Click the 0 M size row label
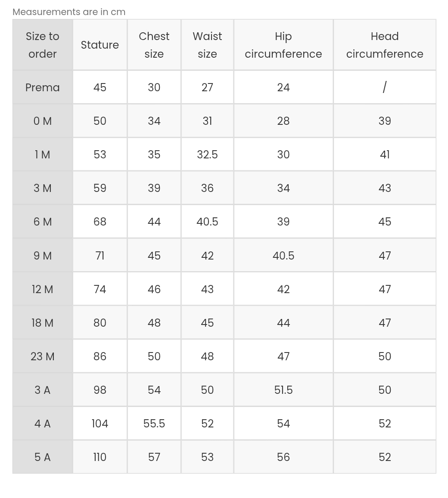The height and width of the screenshot is (498, 448). (43, 121)
